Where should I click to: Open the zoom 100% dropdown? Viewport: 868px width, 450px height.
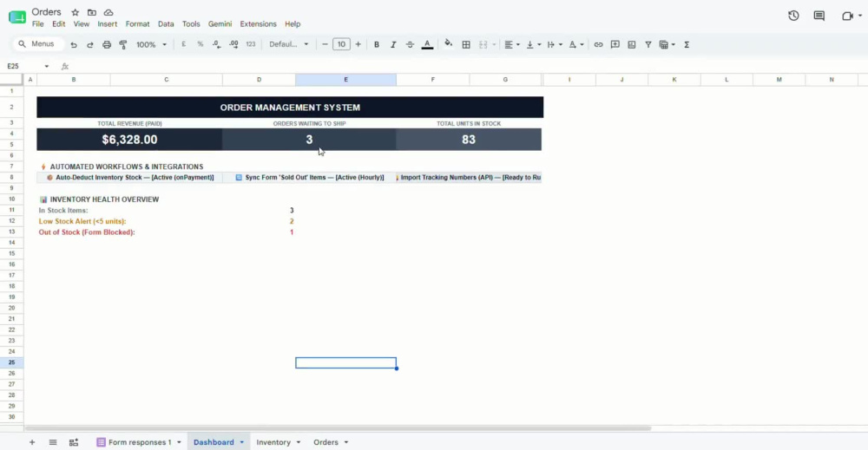pos(151,45)
